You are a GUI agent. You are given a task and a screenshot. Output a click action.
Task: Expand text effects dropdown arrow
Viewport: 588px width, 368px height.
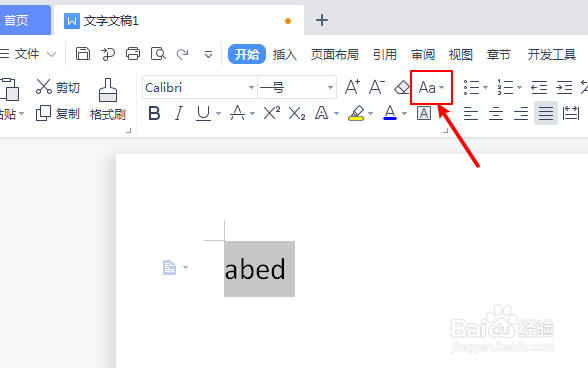[336, 113]
